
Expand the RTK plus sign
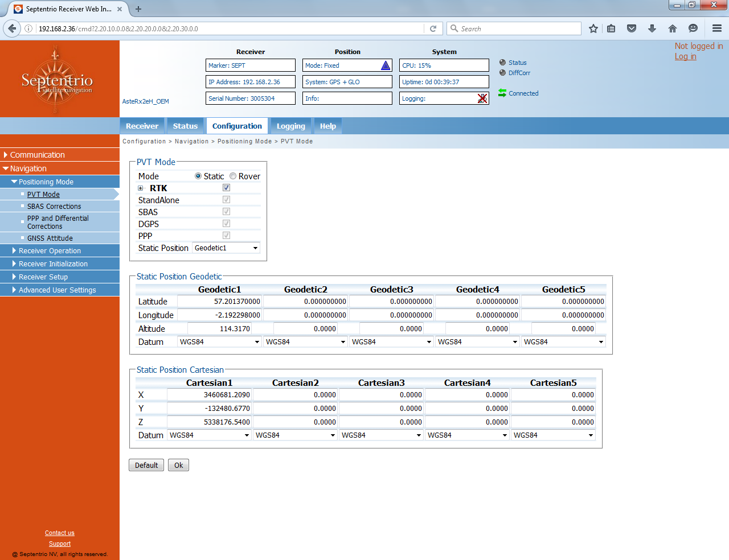[x=141, y=188]
